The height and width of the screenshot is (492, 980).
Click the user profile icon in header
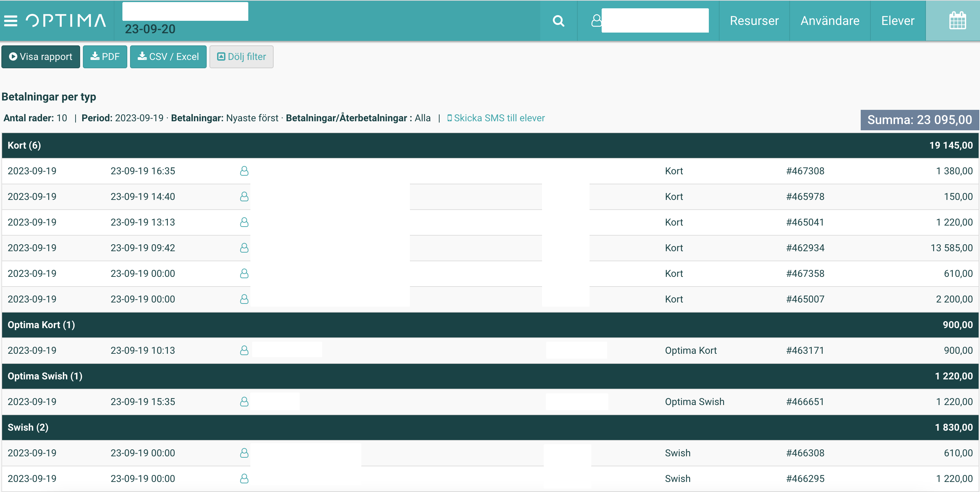click(x=596, y=20)
